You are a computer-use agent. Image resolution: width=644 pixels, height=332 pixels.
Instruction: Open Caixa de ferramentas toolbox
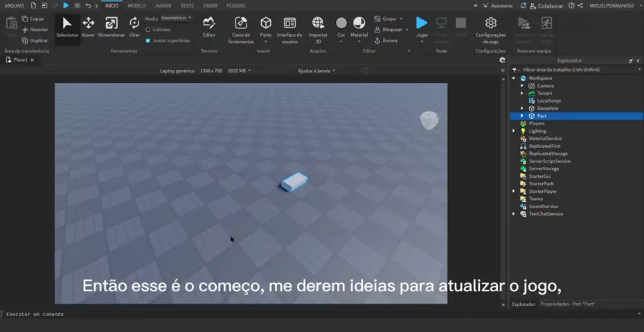[x=241, y=28]
